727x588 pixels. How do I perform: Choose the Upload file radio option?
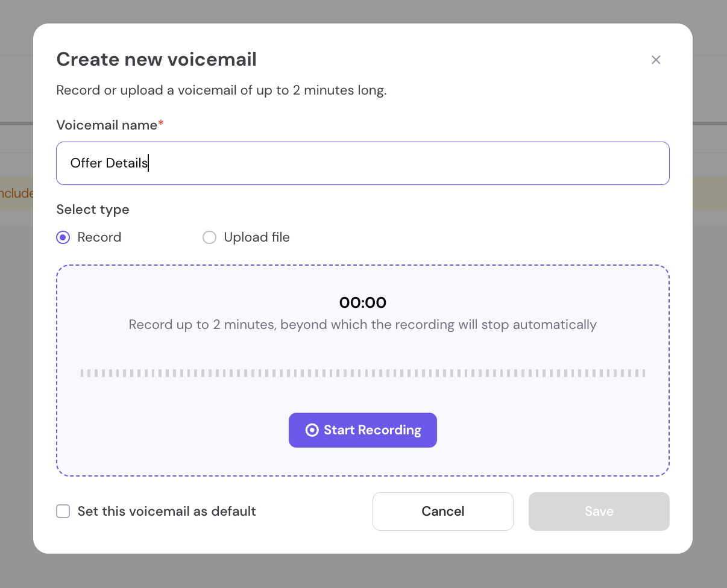pos(209,237)
